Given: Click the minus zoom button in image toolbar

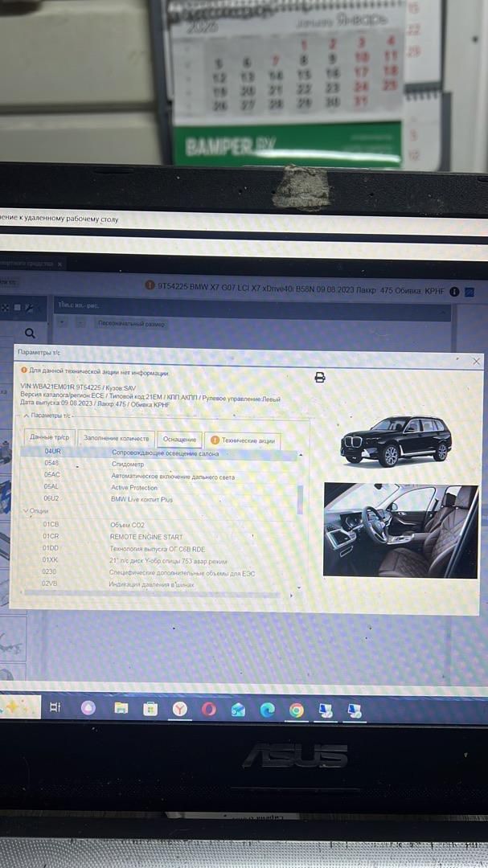Looking at the screenshot, I should [80, 323].
